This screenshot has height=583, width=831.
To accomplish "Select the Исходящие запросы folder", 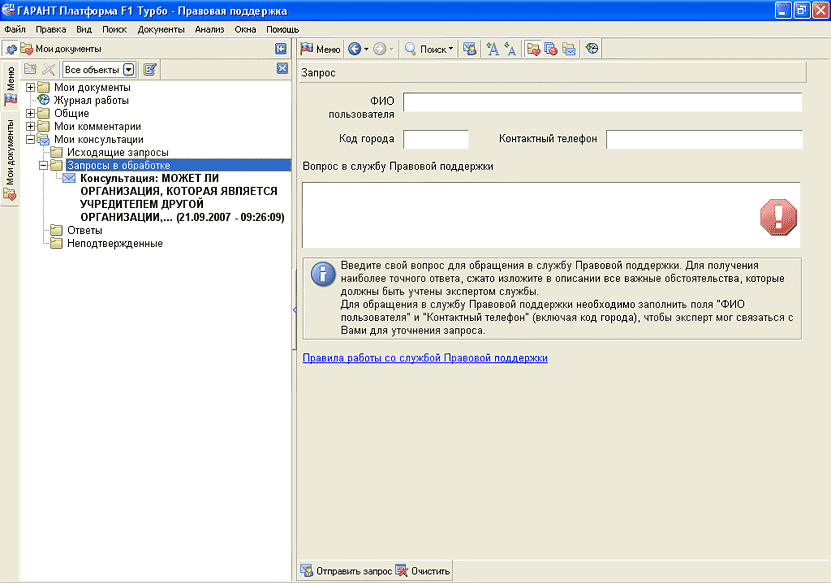I will click(118, 153).
